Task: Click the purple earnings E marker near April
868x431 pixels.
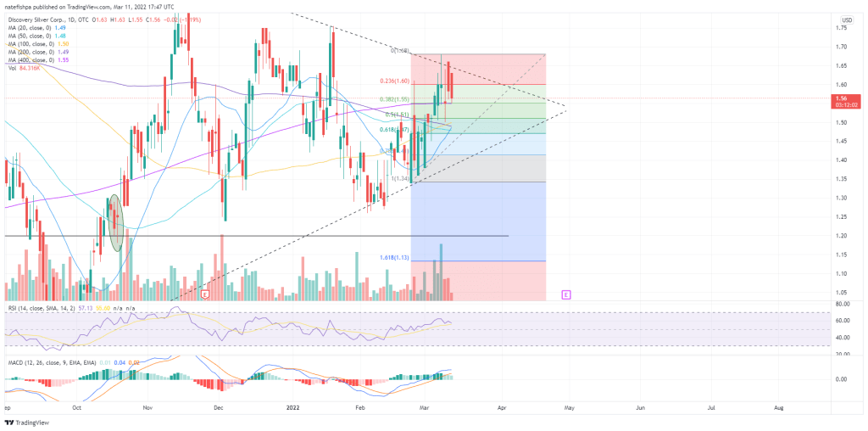Action: [x=566, y=294]
